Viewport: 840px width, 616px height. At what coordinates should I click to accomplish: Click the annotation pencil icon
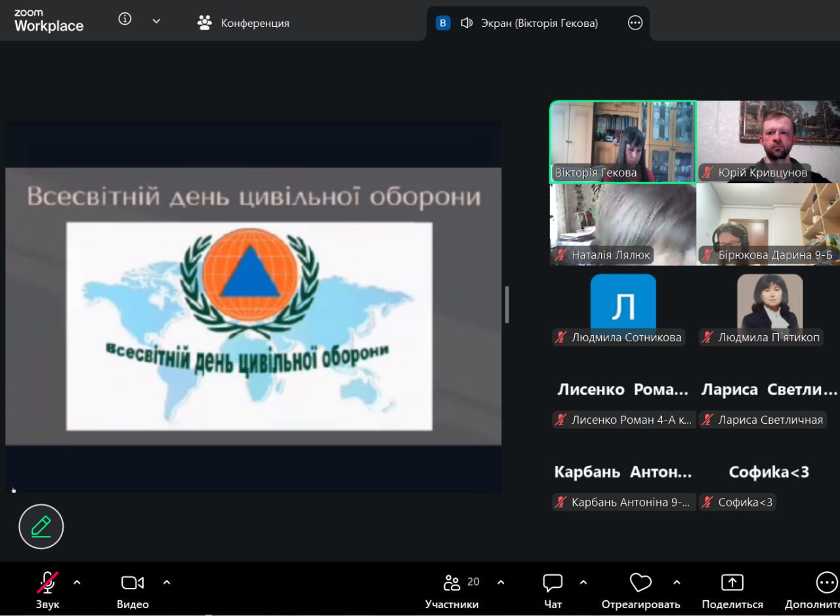click(41, 526)
